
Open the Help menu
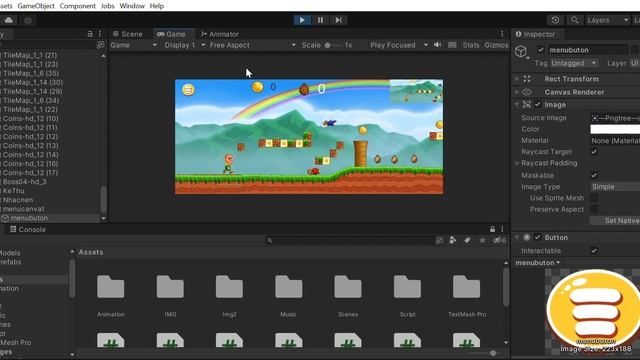click(x=157, y=6)
